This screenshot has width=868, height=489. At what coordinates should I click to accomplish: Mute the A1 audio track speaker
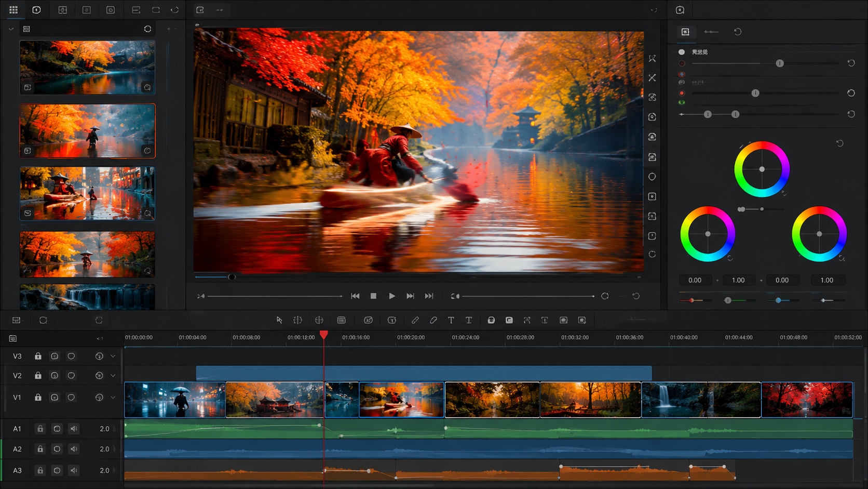tap(74, 429)
